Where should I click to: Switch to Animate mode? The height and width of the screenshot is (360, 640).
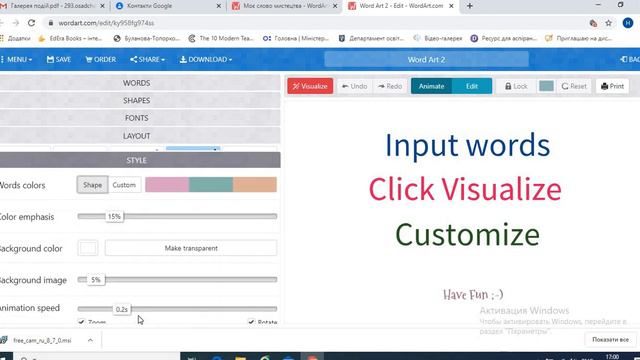[431, 86]
